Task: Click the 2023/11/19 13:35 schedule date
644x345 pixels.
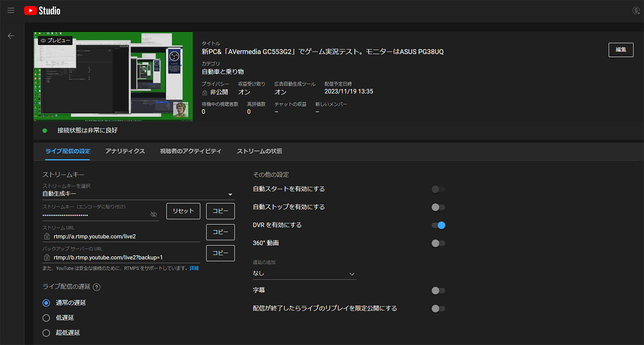Action: tap(349, 92)
